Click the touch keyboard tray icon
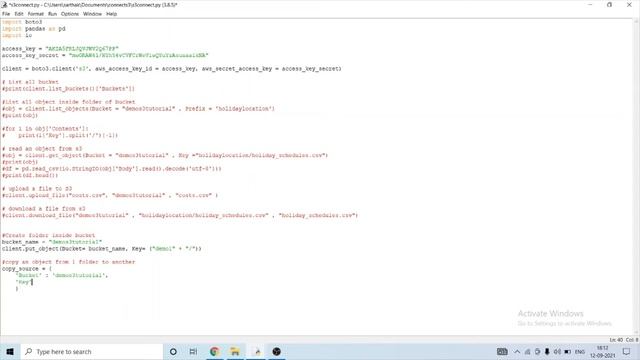 [502, 351]
